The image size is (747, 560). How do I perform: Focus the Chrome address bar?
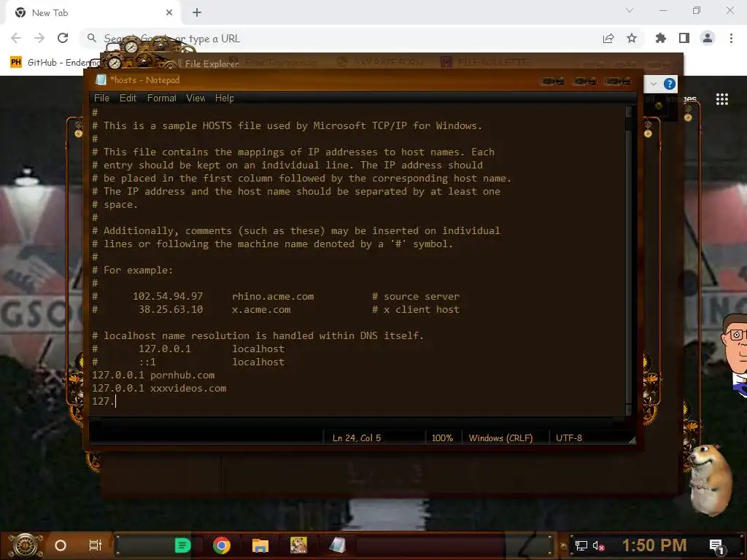coord(343,38)
